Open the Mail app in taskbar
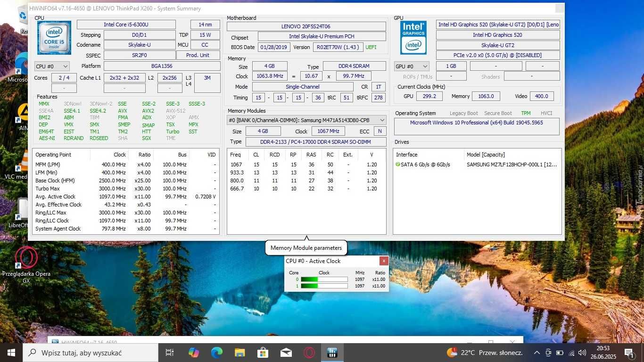 (286, 353)
